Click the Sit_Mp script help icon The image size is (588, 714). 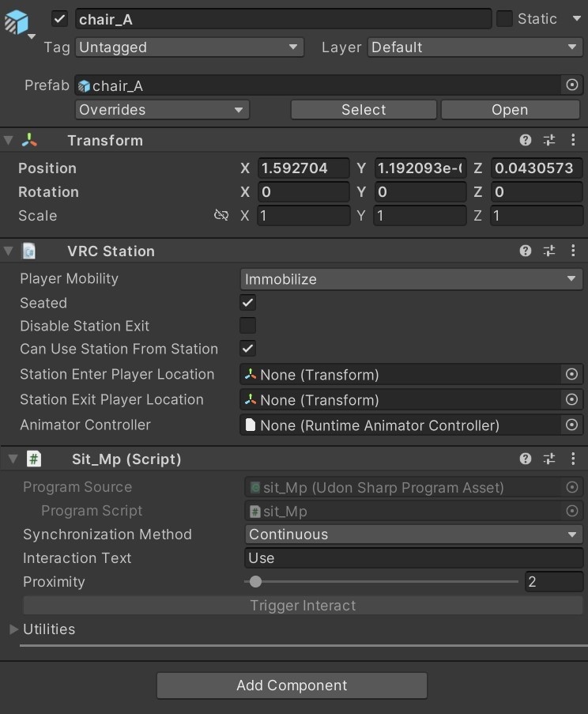(526, 459)
